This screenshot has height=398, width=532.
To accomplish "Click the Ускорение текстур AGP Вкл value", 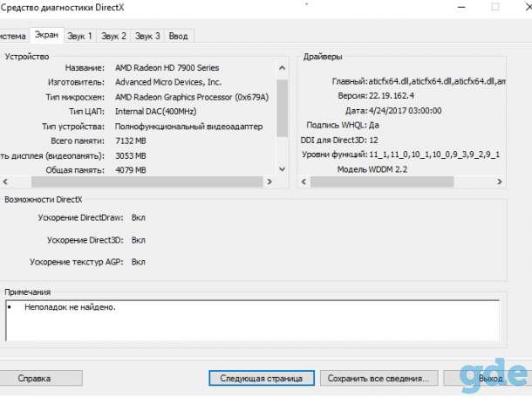I will (x=139, y=262).
